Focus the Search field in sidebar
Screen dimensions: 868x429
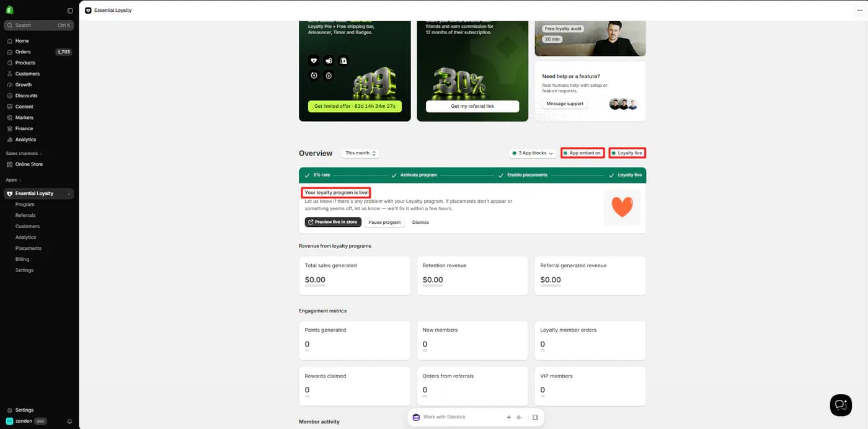pyautogui.click(x=39, y=25)
